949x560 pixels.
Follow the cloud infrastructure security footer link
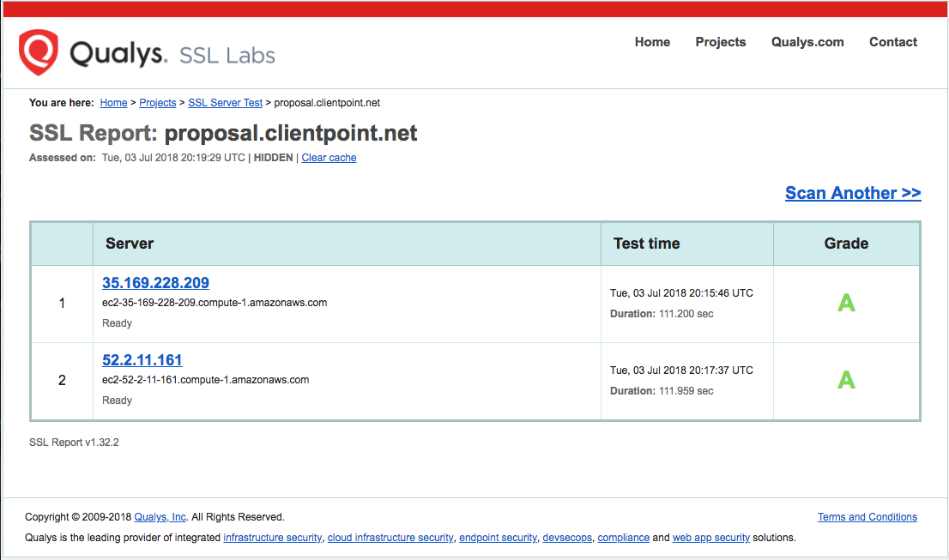coord(390,538)
